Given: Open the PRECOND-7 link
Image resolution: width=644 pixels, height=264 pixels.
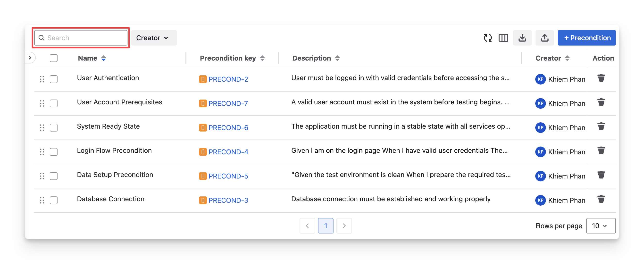Looking at the screenshot, I should (x=228, y=103).
